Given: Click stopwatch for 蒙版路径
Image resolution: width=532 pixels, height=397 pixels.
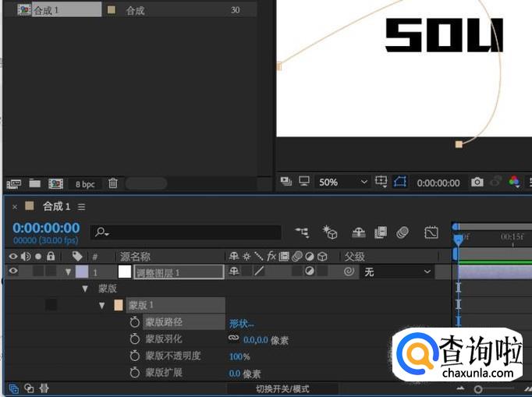Looking at the screenshot, I should click(134, 322).
